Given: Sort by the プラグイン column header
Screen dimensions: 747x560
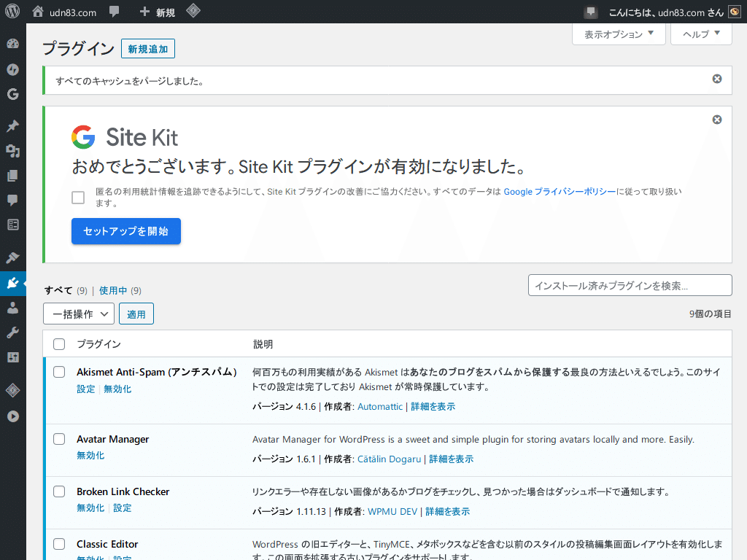Looking at the screenshot, I should [x=99, y=344].
